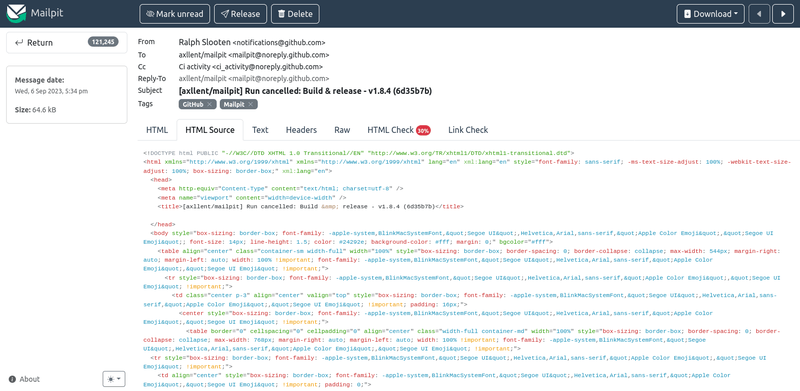Click the Size 64.6 kB text
The height and width of the screenshot is (391, 800).
click(x=35, y=109)
